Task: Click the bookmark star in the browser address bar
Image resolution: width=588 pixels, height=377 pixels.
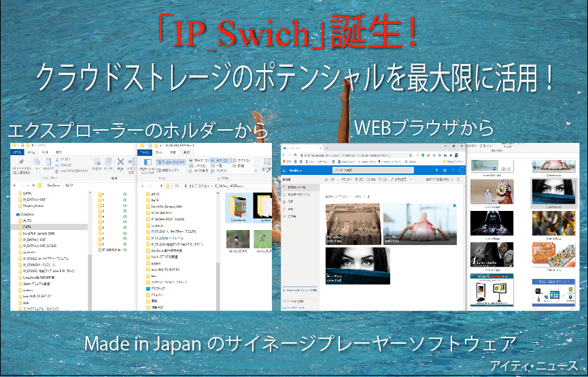Action: 411,155
